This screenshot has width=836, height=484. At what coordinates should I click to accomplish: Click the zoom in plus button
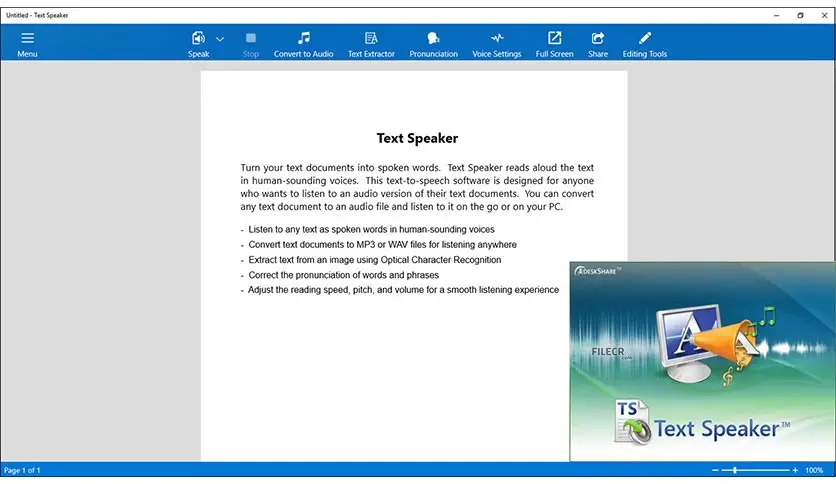pyautogui.click(x=795, y=470)
